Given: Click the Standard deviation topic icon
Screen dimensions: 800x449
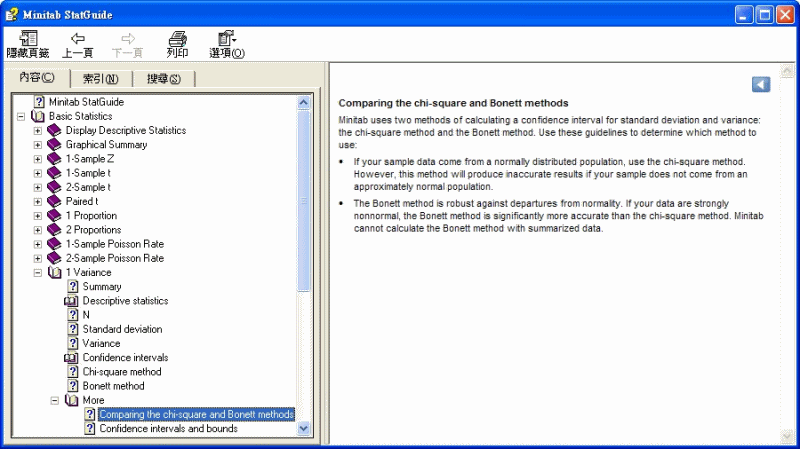Looking at the screenshot, I should [73, 330].
